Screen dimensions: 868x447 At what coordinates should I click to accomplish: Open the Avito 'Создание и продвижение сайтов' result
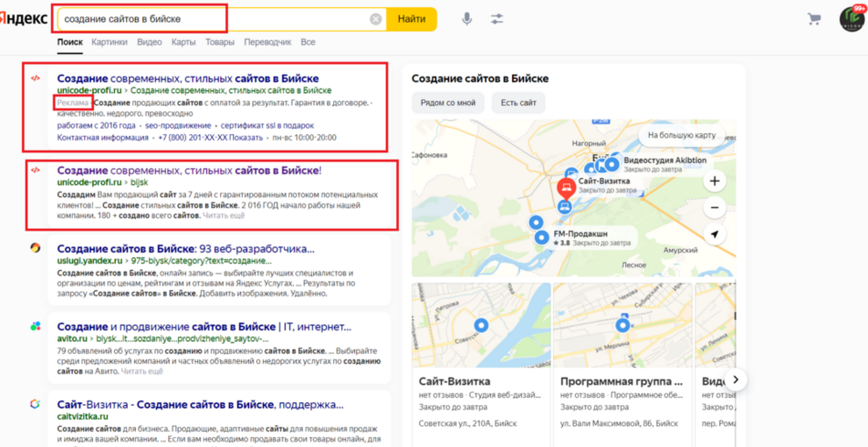pyautogui.click(x=204, y=326)
